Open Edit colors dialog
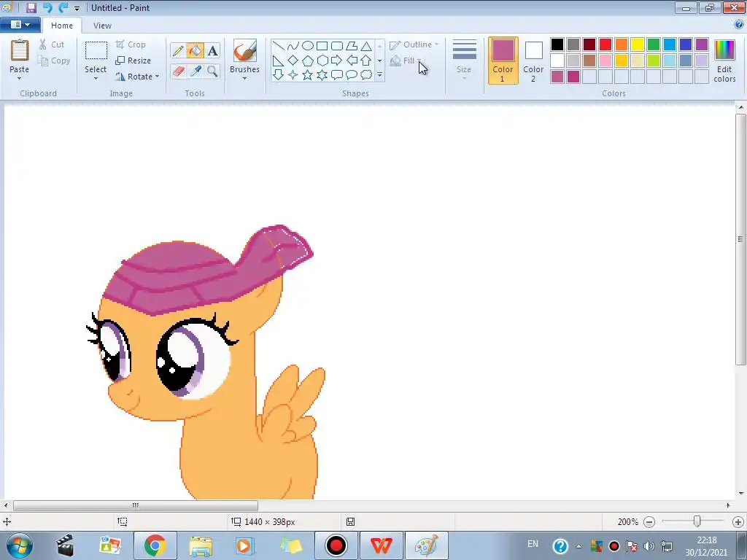The image size is (747, 560). pos(724,61)
